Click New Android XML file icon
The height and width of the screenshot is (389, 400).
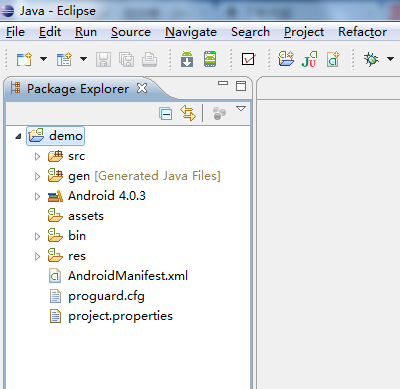tap(333, 59)
